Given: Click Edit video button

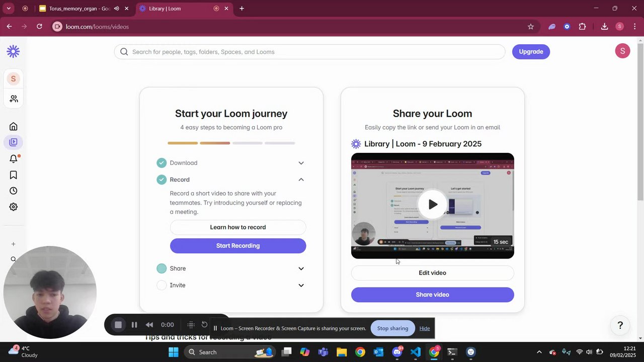Looking at the screenshot, I should pyautogui.click(x=433, y=273).
